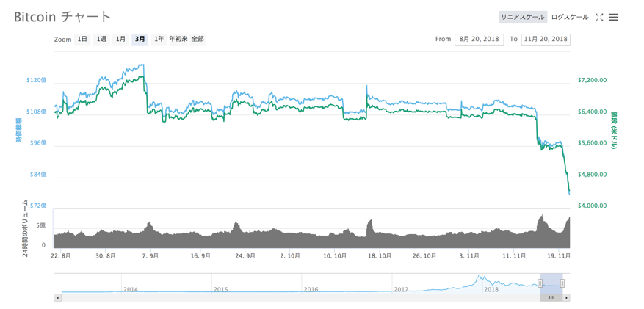Click the $5,600.00 price axis value
This screenshot has width=644, height=309.
click(x=592, y=143)
